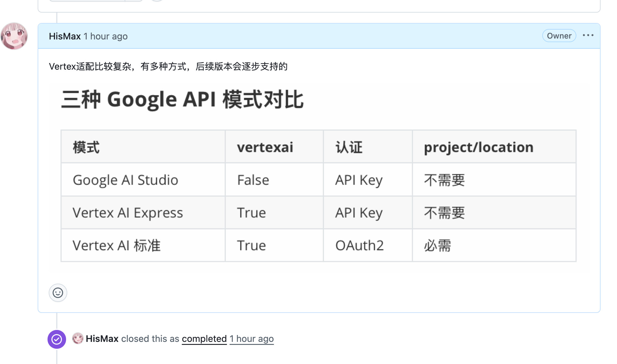Screen dimensions: 617x364
Task: Select the comment text starting 'Vertex适配比较复杂'
Action: click(x=168, y=66)
